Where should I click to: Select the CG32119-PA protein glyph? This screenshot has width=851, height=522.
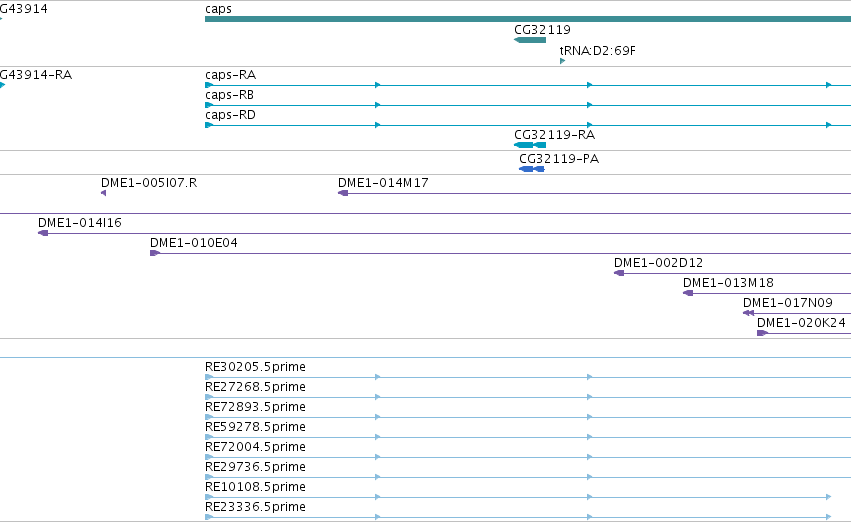[531, 169]
